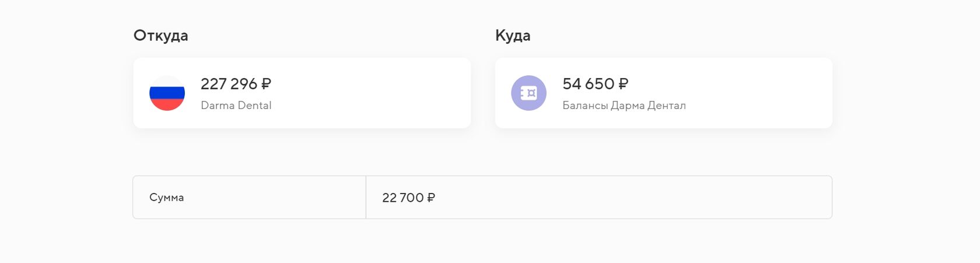980x263 pixels.
Task: Select the Сумма label cell
Action: pos(250,197)
